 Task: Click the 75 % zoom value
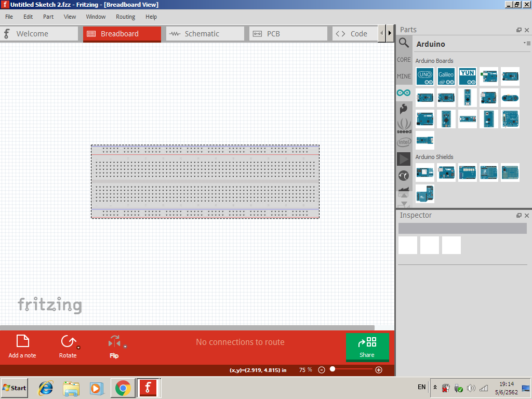click(x=305, y=370)
